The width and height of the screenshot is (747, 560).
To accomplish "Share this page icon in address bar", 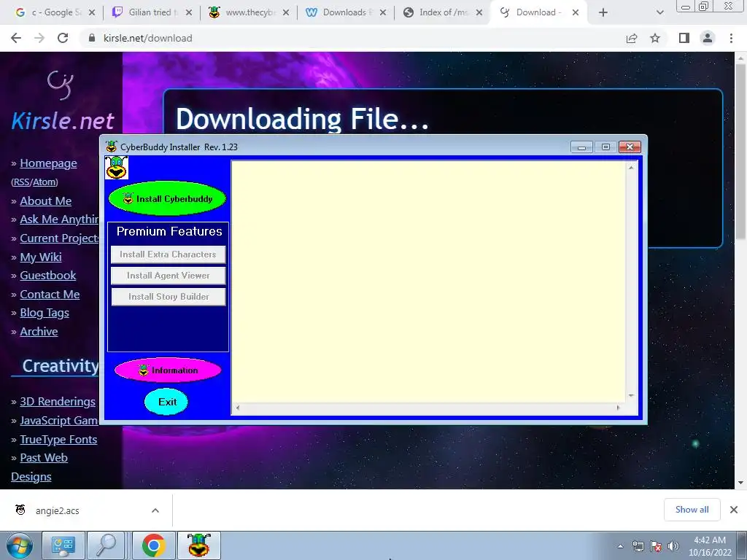I will point(632,38).
